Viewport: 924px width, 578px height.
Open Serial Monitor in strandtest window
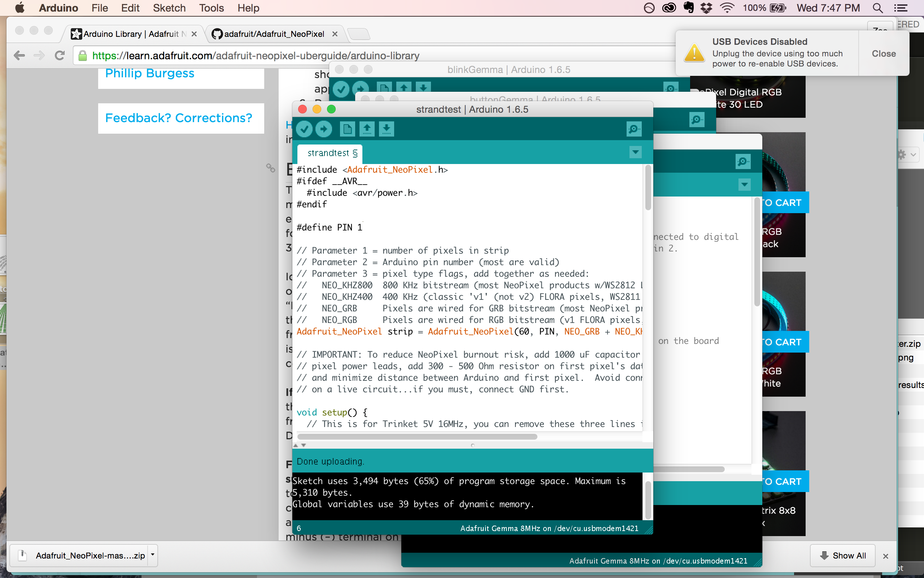[x=634, y=129]
